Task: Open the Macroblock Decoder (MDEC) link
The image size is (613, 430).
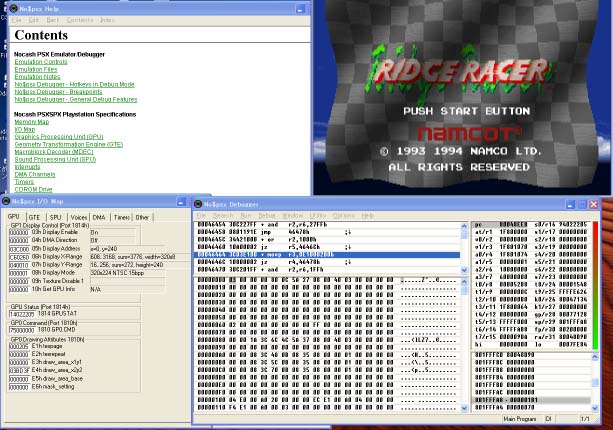Action: (54, 152)
